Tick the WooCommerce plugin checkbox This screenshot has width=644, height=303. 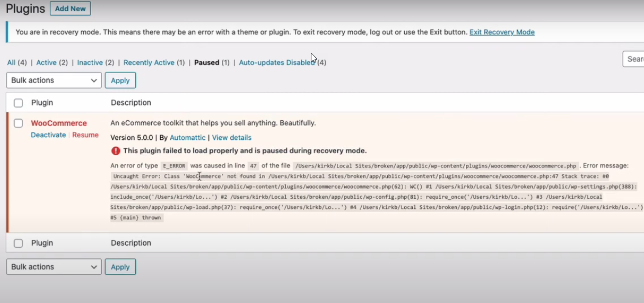(19, 123)
